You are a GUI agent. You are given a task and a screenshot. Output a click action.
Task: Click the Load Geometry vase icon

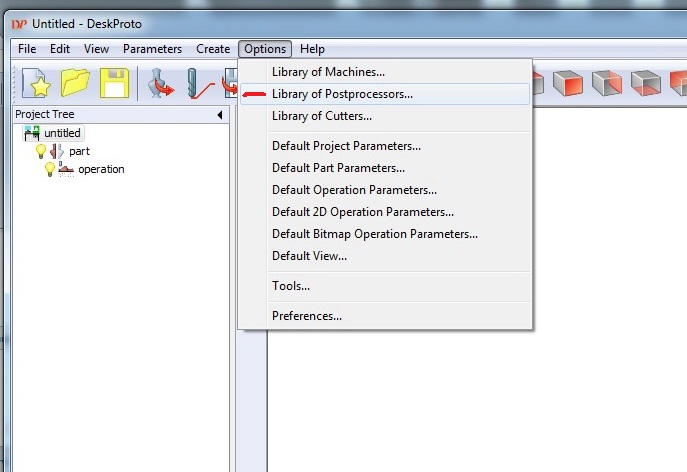159,83
